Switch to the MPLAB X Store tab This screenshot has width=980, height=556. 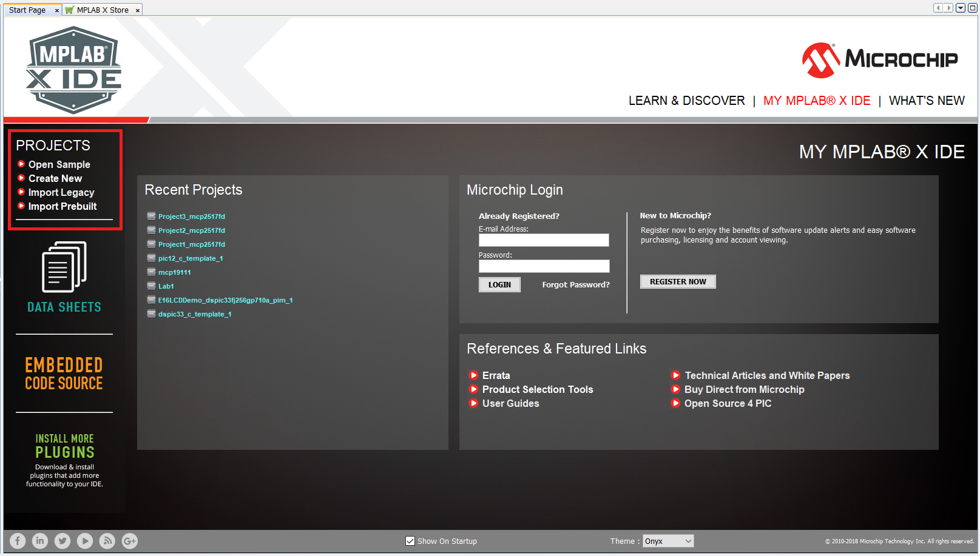click(x=102, y=10)
